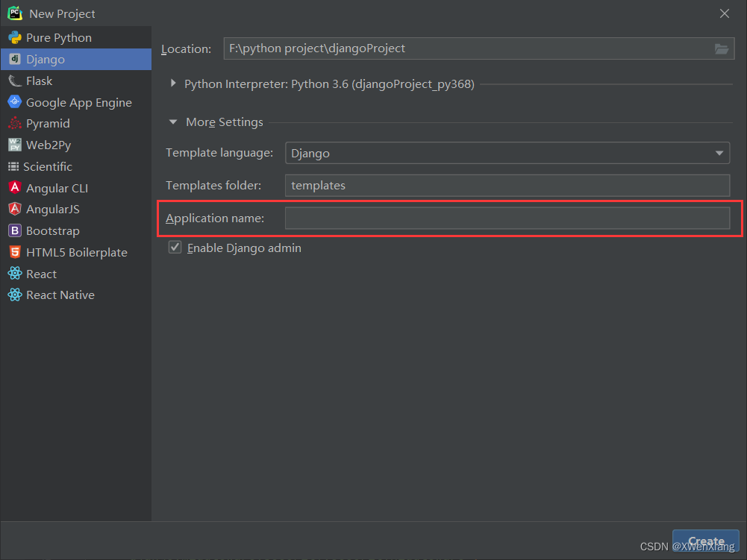Viewport: 747px width, 560px height.
Task: Click the Create button
Action: click(704, 541)
